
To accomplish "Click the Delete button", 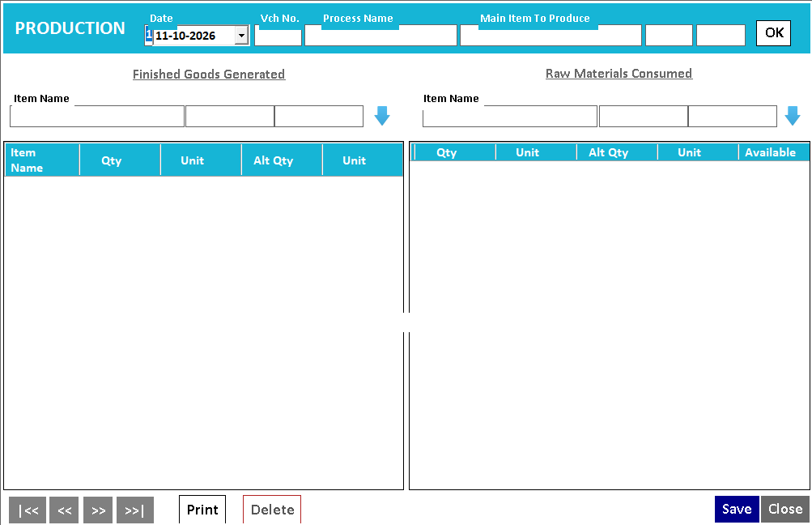I will click(x=272, y=510).
